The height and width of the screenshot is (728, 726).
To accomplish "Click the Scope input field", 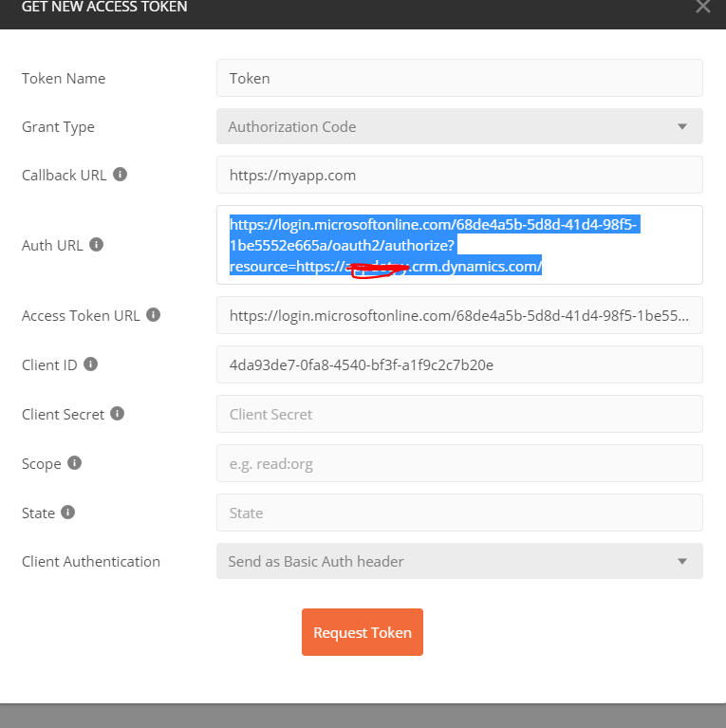I will (x=459, y=463).
